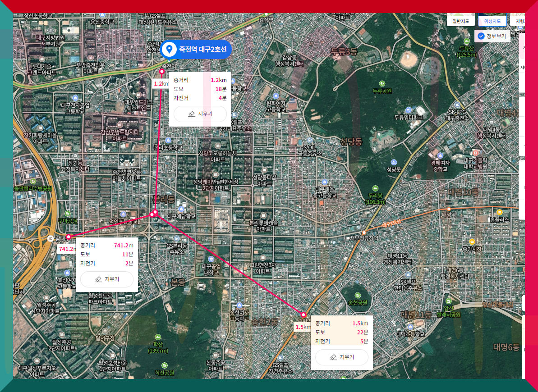Click the 서부정류장역 subway station marker
The height and width of the screenshot is (392, 538).
364,233
